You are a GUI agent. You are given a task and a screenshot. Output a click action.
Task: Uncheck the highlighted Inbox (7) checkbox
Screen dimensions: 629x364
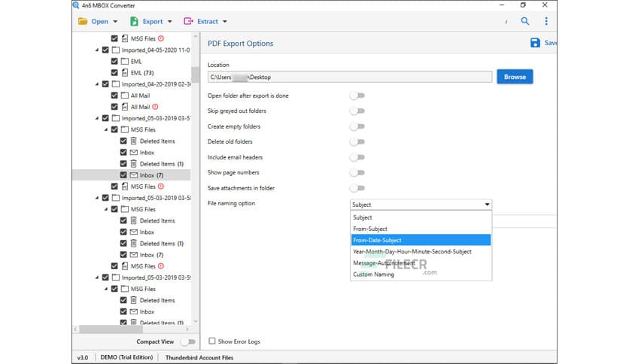tap(123, 175)
